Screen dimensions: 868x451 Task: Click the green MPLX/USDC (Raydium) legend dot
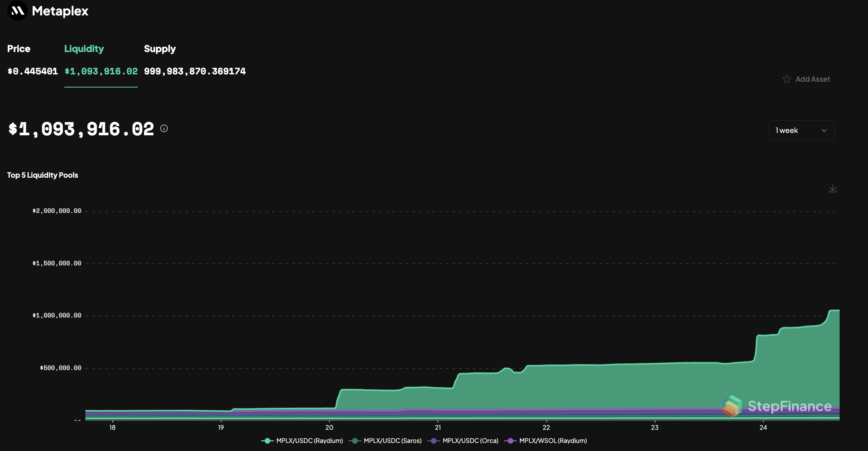click(x=267, y=441)
